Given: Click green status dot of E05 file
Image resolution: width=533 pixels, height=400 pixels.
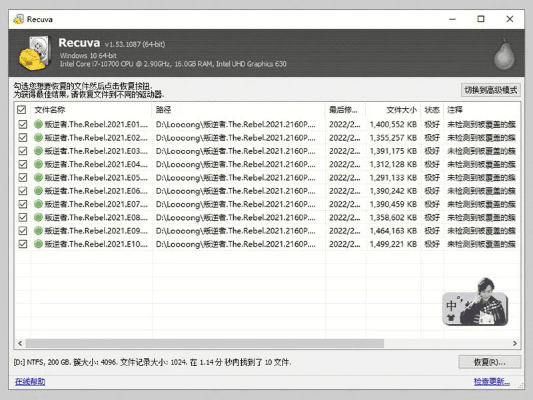Looking at the screenshot, I should 38,177.
